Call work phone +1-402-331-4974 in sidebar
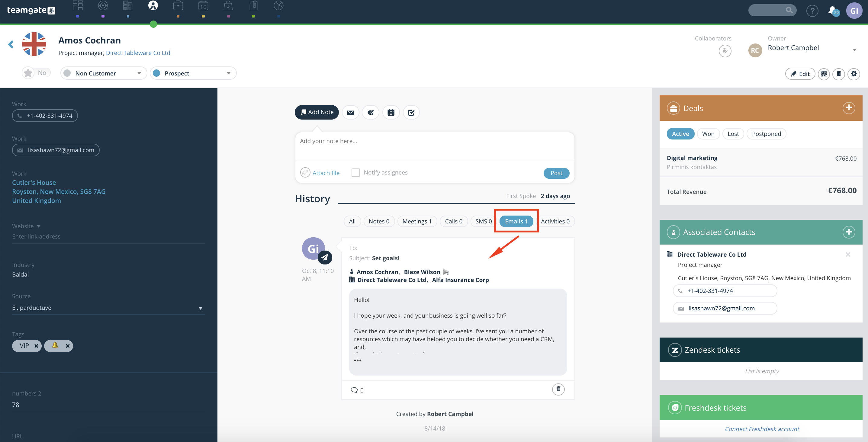Image resolution: width=868 pixels, height=442 pixels. (x=45, y=116)
